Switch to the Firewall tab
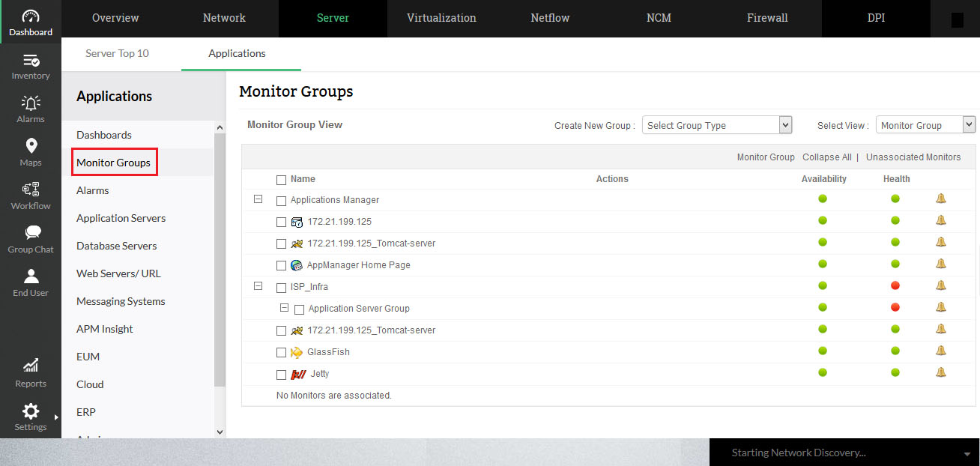980x466 pixels. click(x=767, y=18)
